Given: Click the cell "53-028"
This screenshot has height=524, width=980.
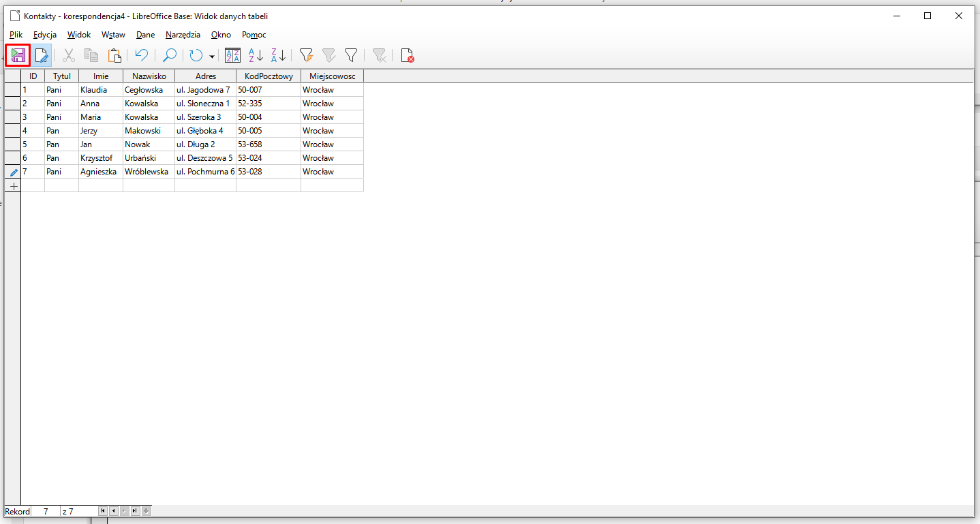Looking at the screenshot, I should point(269,172).
